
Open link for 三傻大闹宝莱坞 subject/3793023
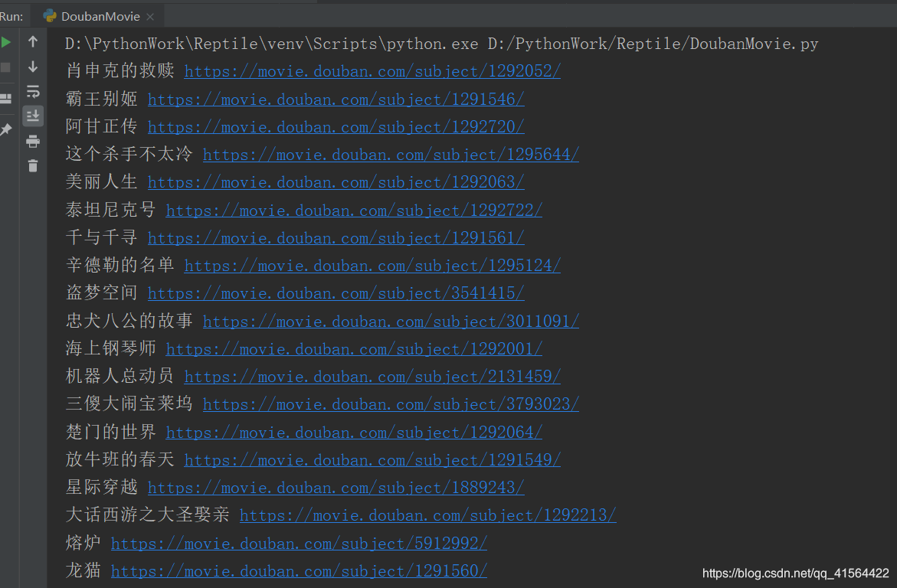391,404
